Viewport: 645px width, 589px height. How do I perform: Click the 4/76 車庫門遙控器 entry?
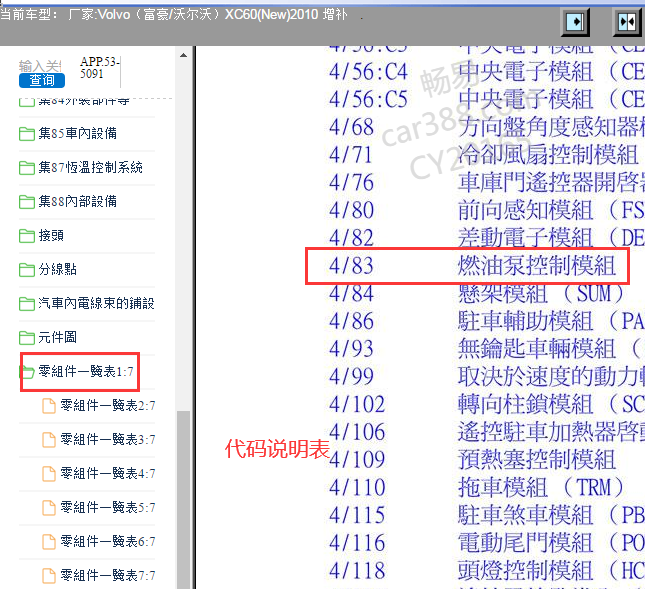pyautogui.click(x=487, y=182)
